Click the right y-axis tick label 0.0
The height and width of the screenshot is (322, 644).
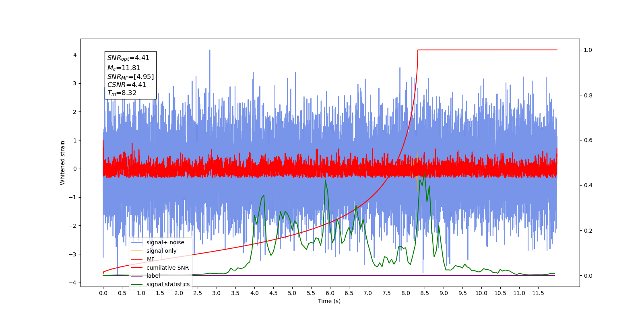588,276
